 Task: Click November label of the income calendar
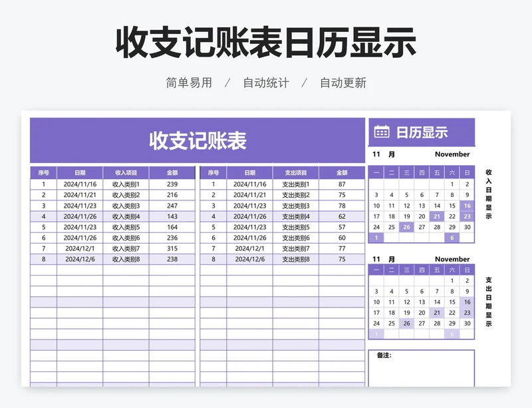pos(452,154)
